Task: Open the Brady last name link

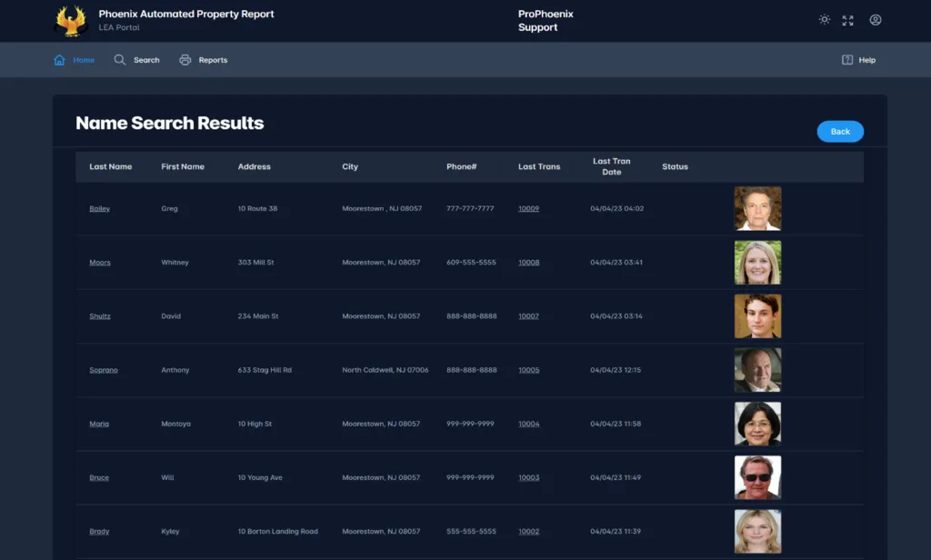Action: (99, 532)
